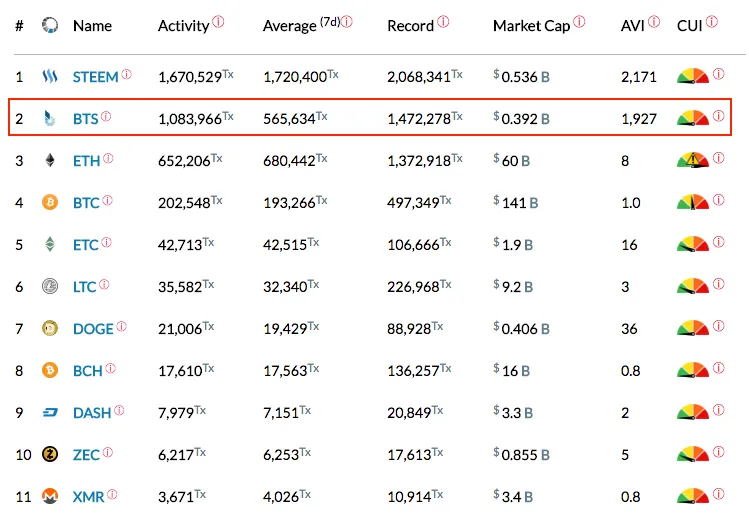The height and width of the screenshot is (519, 749).
Task: Click the Ethereum diamond logo
Action: 50,160
